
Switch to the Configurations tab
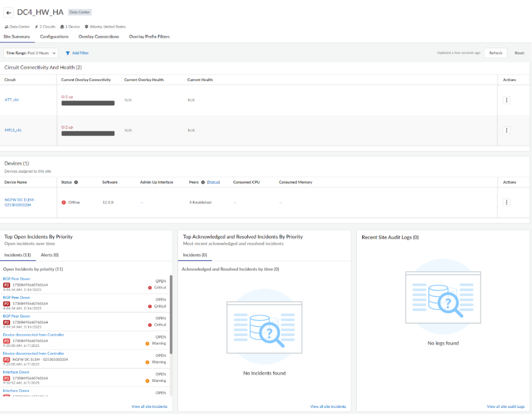(x=54, y=37)
